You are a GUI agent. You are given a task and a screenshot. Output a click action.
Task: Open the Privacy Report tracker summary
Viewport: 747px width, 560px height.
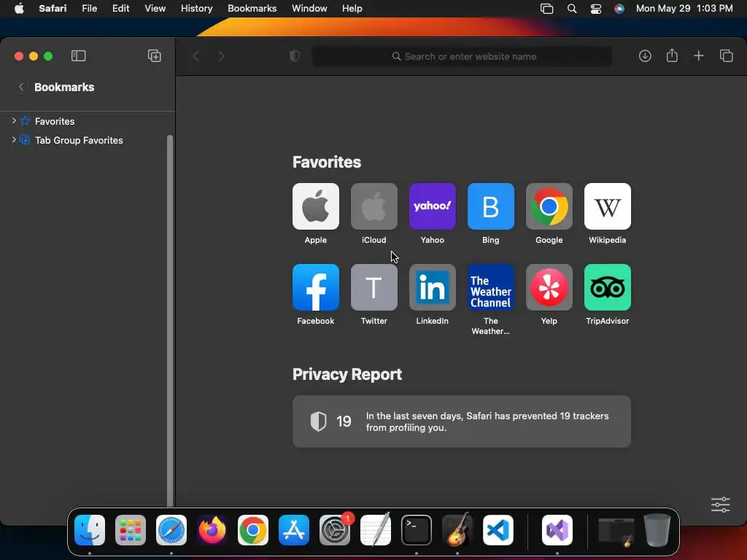tap(462, 421)
